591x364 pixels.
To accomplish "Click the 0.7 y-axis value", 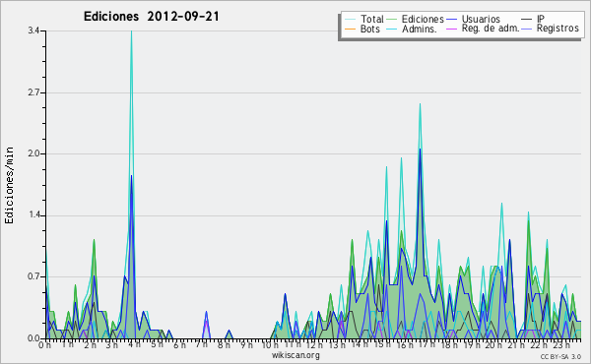I will pyautogui.click(x=33, y=276).
